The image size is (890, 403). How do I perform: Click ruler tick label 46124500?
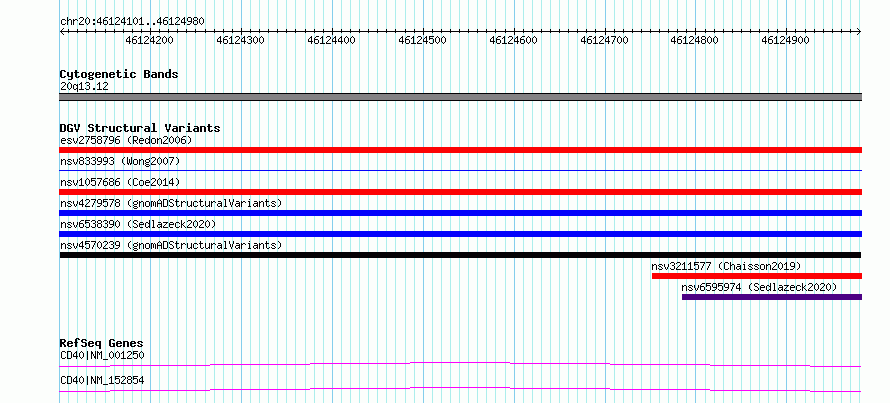tap(422, 40)
